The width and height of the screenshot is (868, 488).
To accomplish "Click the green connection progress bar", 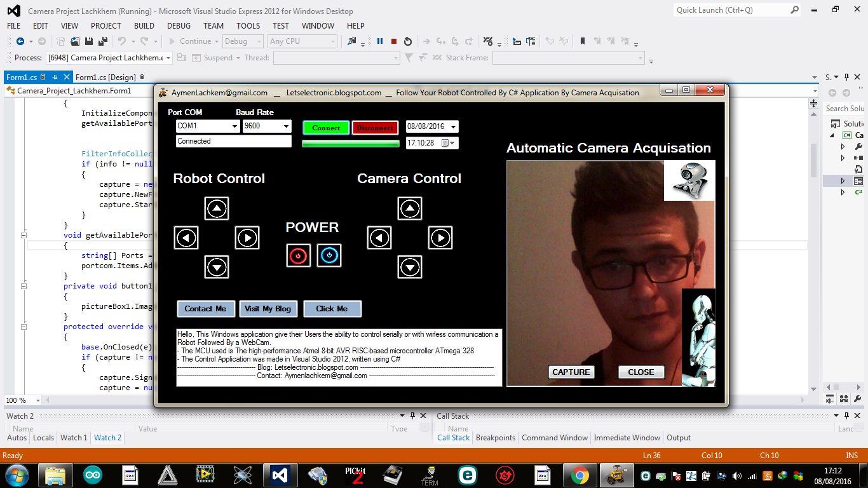I will [x=351, y=143].
